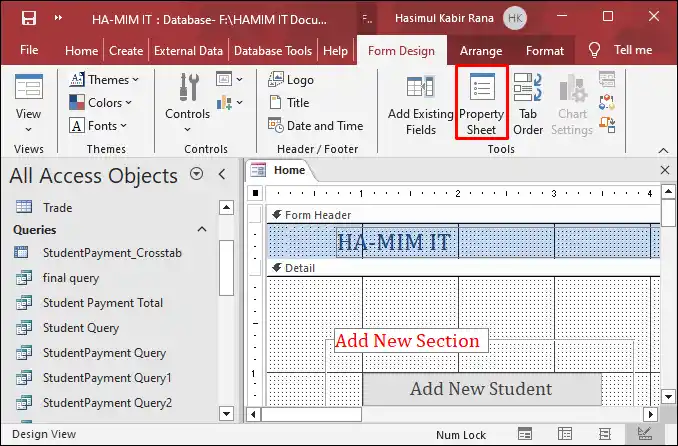
Task: Insert Date and Time in header
Action: tap(316, 125)
